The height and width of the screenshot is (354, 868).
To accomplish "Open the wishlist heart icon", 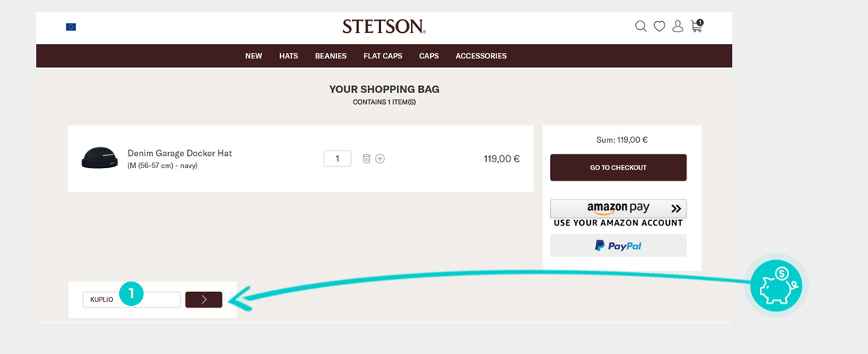I will 659,27.
